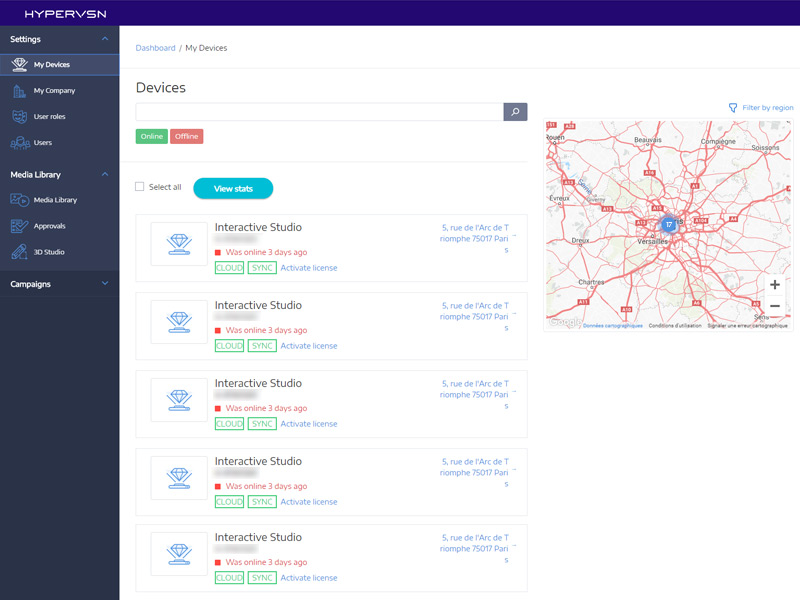
Task: Open the fifth Interactive Studio device thumbnail
Action: [179, 554]
